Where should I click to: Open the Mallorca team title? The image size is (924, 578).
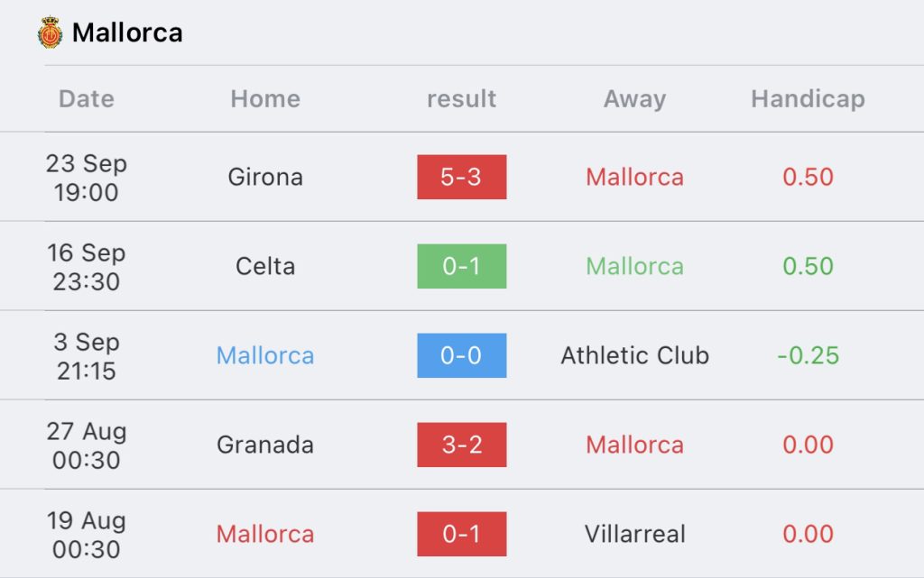click(x=127, y=33)
